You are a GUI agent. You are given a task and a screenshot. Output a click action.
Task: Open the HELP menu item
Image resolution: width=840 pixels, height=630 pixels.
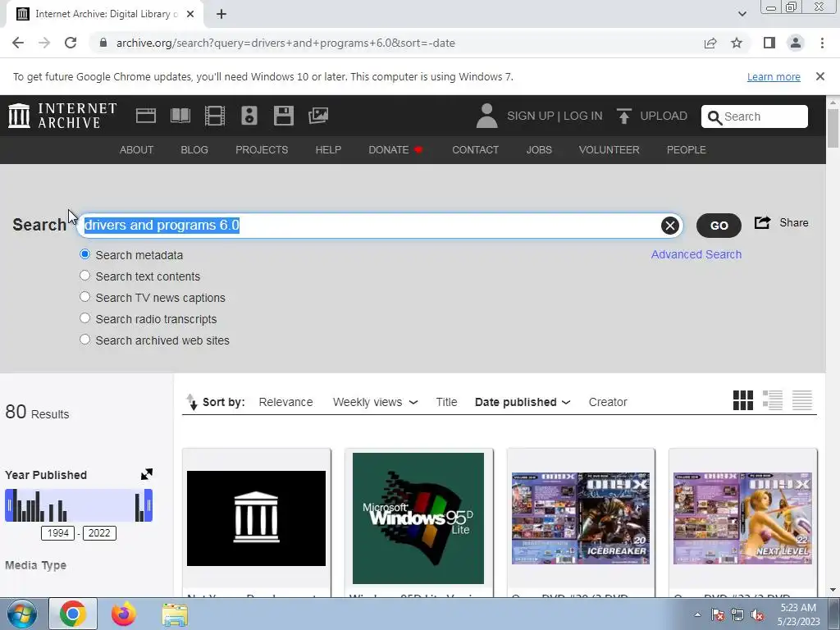click(x=328, y=150)
